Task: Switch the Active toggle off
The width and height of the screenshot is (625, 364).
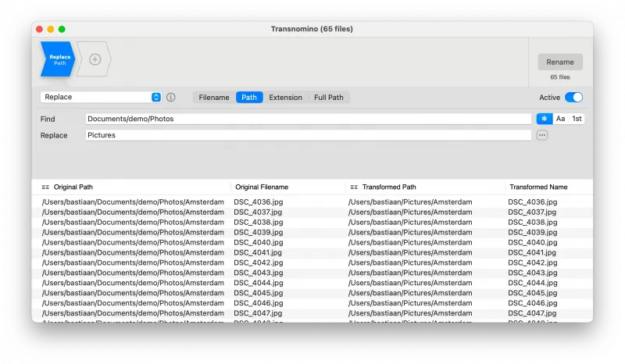Action: 573,98
